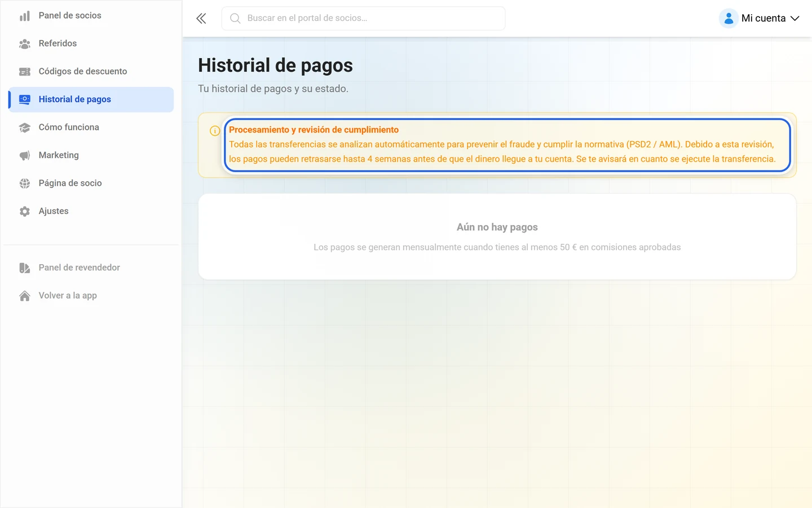Viewport: 812px width, 508px height.
Task: Open Códigos de descuento page
Action: (91, 72)
